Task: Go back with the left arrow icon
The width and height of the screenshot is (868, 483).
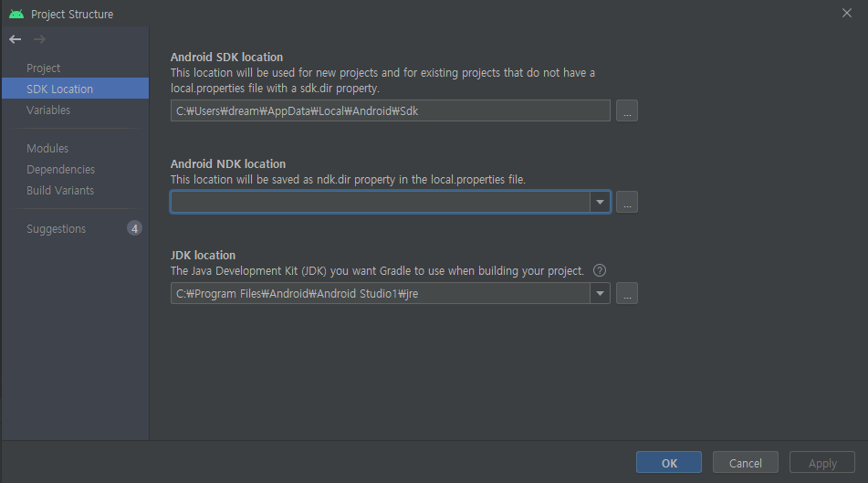Action: click(15, 39)
